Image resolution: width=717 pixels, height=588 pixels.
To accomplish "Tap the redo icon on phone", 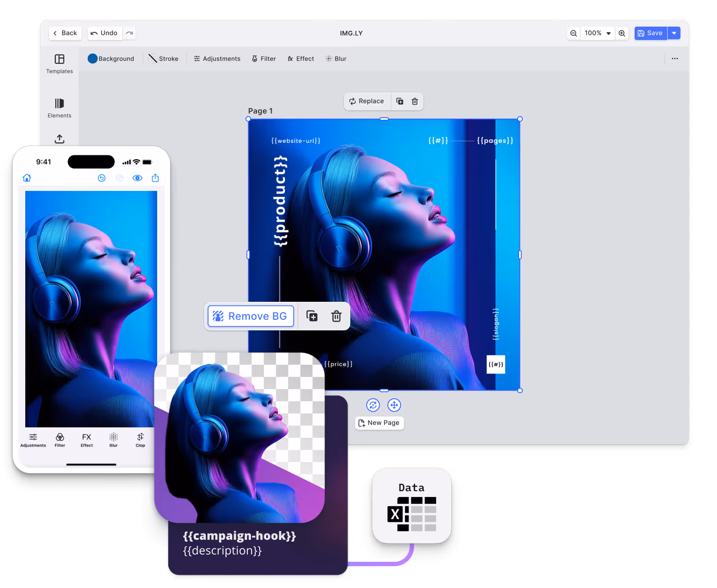I will 119,178.
